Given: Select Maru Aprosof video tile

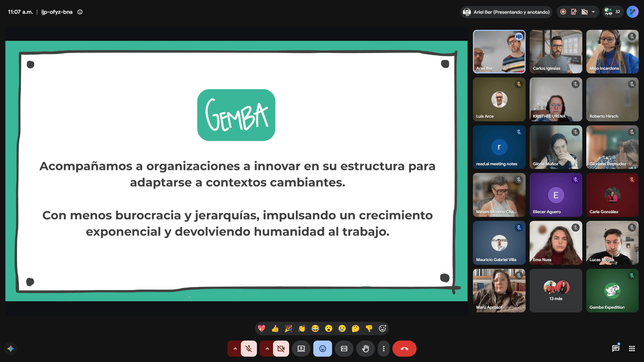Looking at the screenshot, I should (499, 291).
